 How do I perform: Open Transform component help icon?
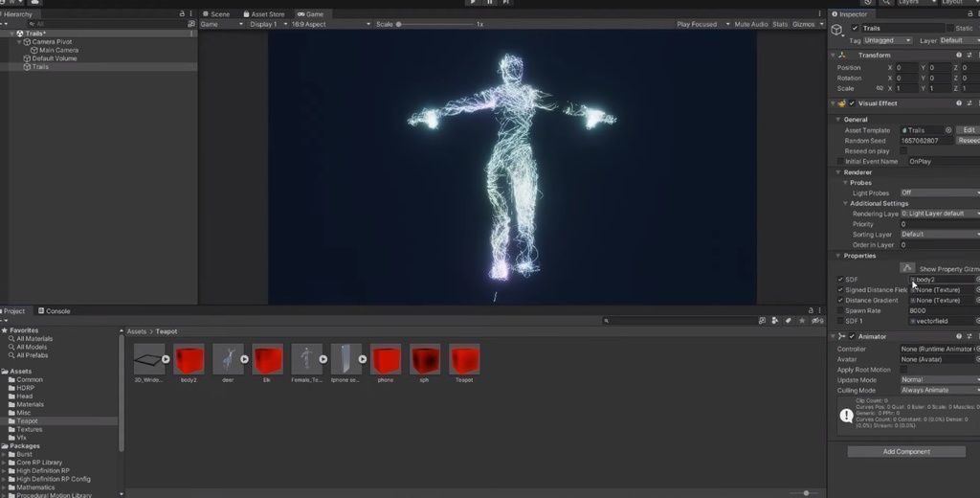(x=959, y=55)
